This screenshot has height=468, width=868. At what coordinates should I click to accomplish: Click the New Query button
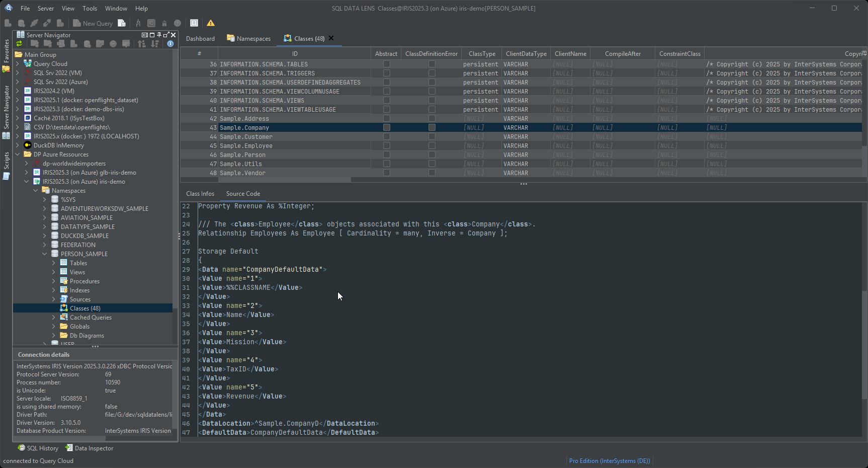(x=93, y=23)
